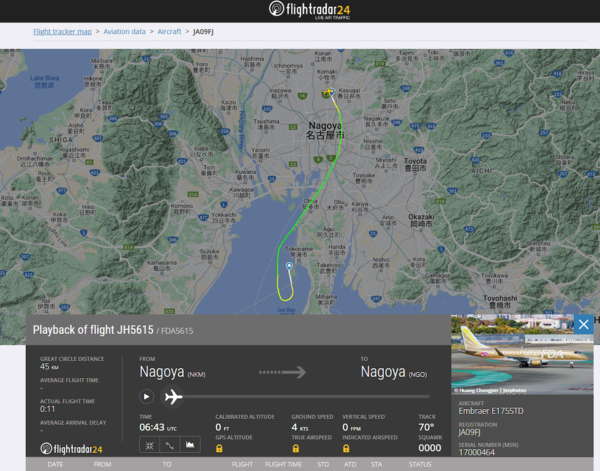Click the flightradar24 logo in playback panel
The width and height of the screenshot is (600, 471).
pos(71,448)
